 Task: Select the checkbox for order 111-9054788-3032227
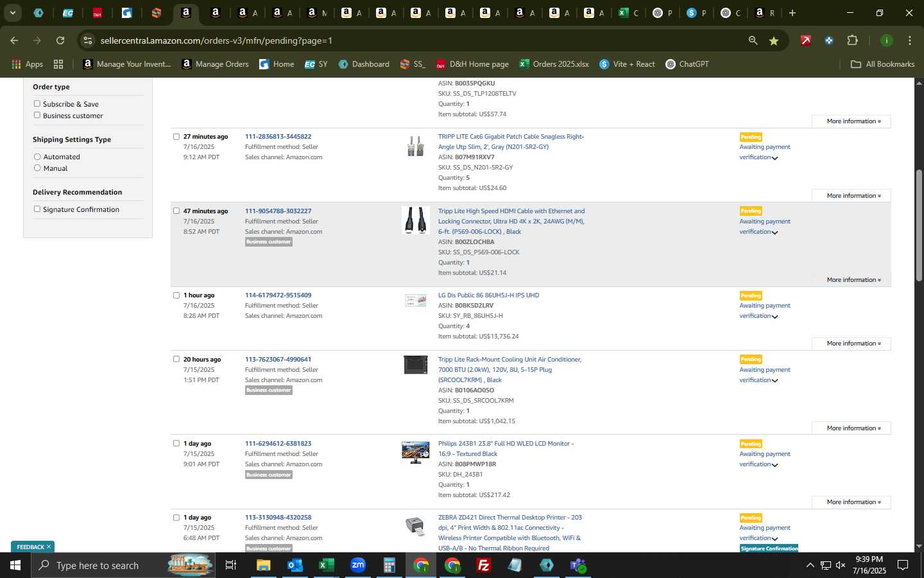tap(176, 211)
